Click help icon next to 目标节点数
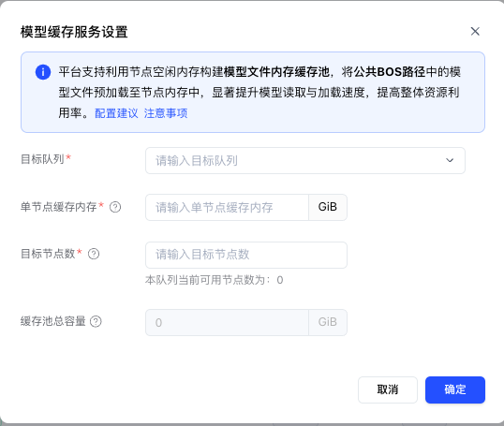Image resolution: width=504 pixels, height=426 pixels. (94, 254)
